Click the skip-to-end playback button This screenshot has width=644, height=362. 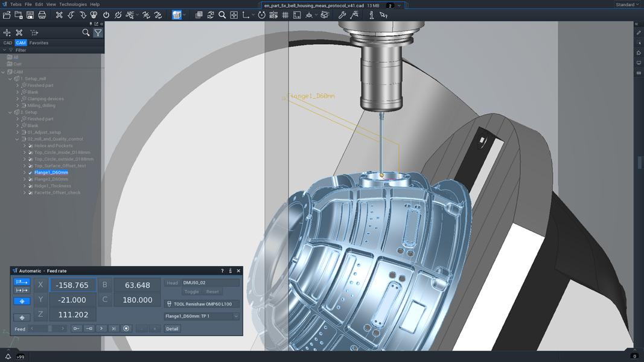[x=113, y=328]
